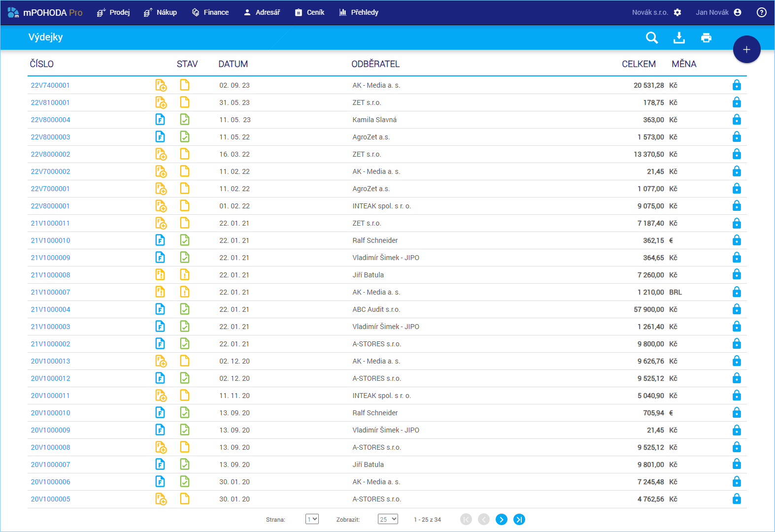Open document 21V1000010
Screen dimensions: 775x532
(50, 240)
